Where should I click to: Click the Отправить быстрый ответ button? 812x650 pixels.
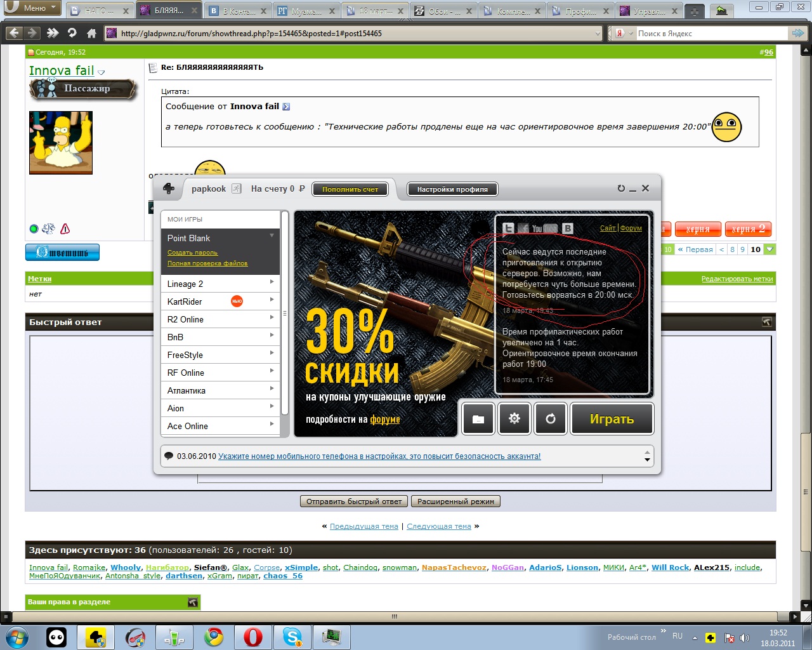click(x=354, y=501)
